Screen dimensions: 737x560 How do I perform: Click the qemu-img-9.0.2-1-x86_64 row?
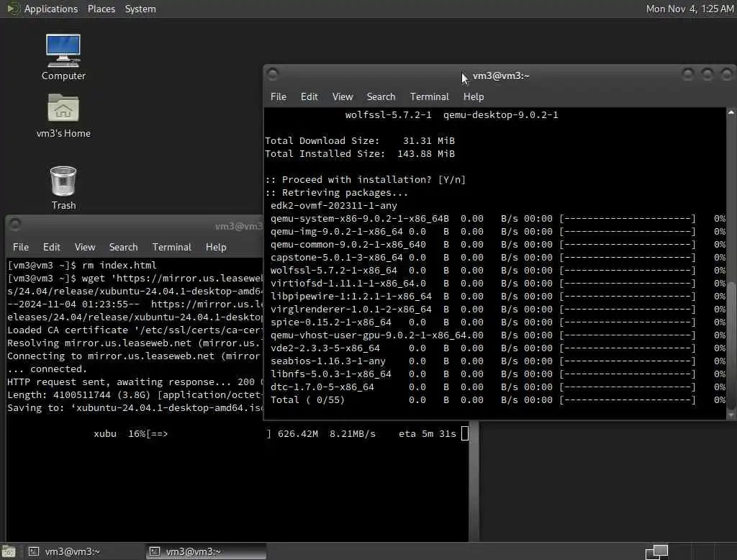pos(498,232)
